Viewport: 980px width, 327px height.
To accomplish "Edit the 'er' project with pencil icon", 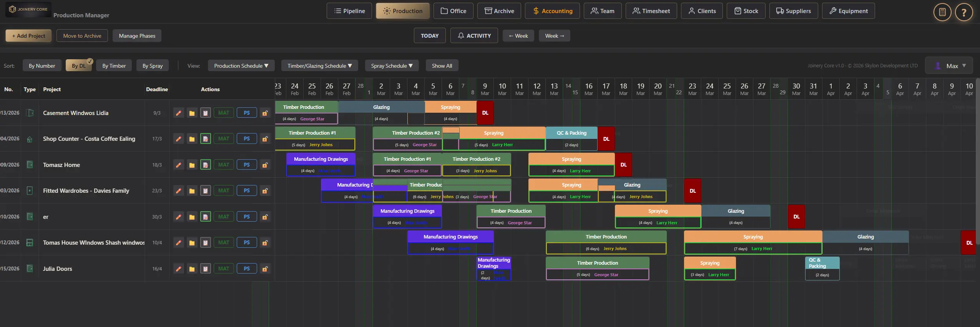I will point(178,217).
